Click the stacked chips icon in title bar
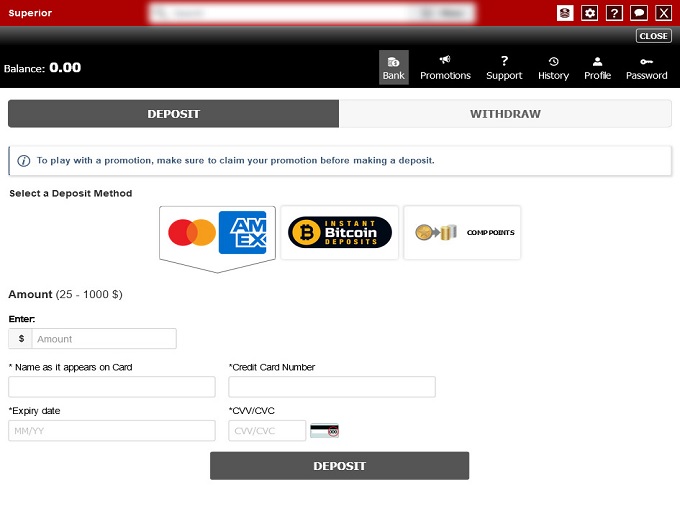 [566, 13]
